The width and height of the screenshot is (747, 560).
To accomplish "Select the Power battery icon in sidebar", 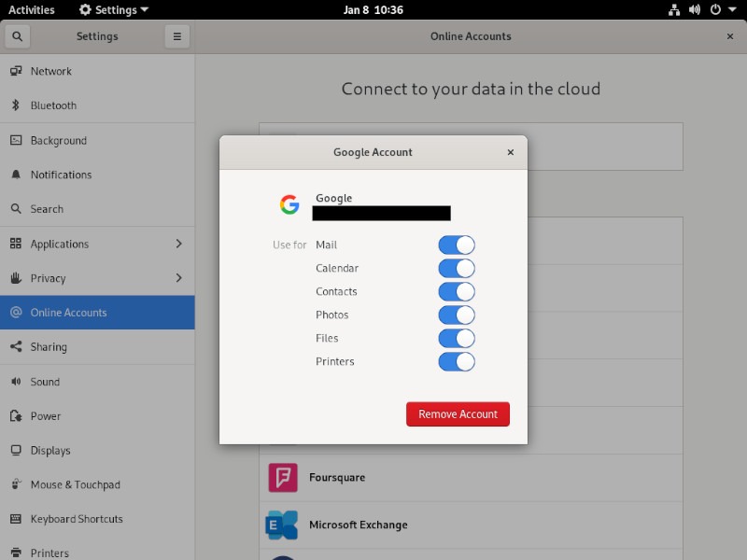I will click(16, 416).
